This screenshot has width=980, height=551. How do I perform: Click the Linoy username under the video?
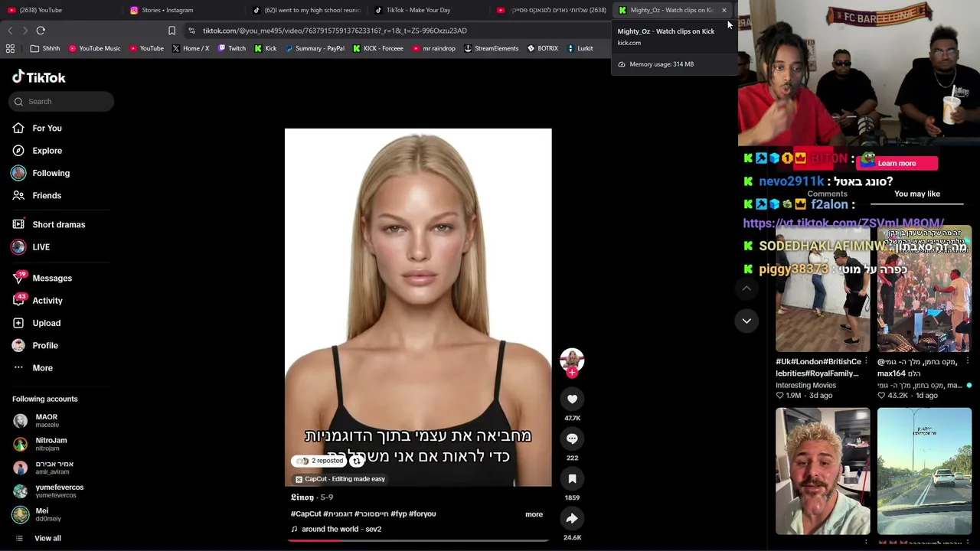302,497
